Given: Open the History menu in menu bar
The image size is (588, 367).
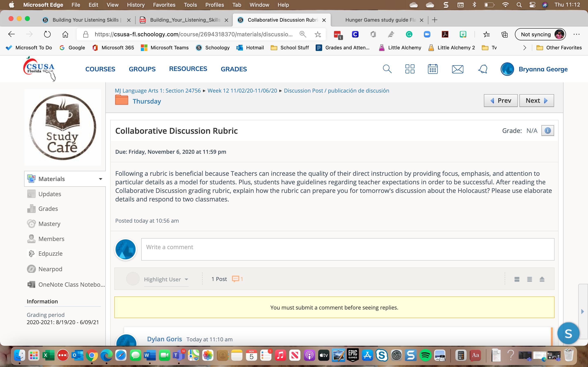Looking at the screenshot, I should tap(136, 5).
